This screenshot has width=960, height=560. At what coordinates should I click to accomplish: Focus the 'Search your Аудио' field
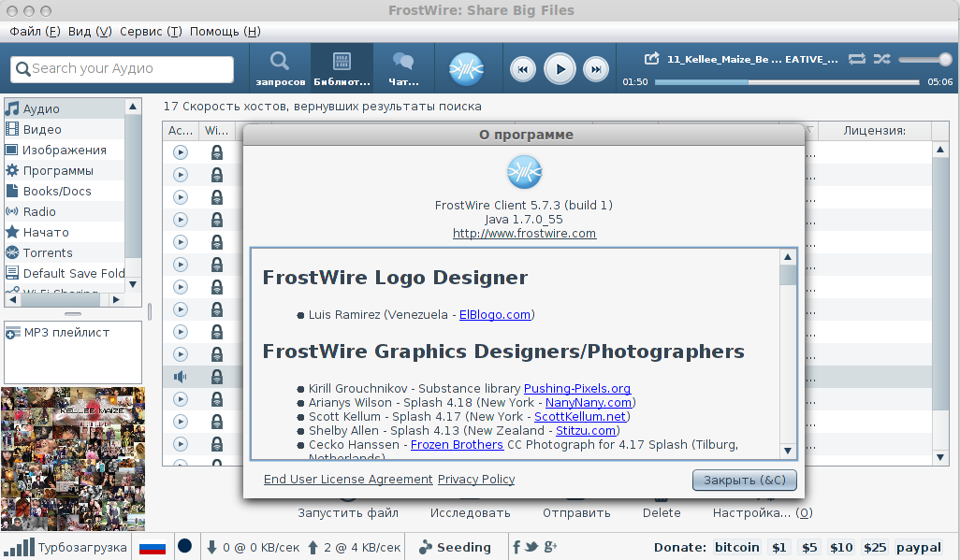[122, 68]
